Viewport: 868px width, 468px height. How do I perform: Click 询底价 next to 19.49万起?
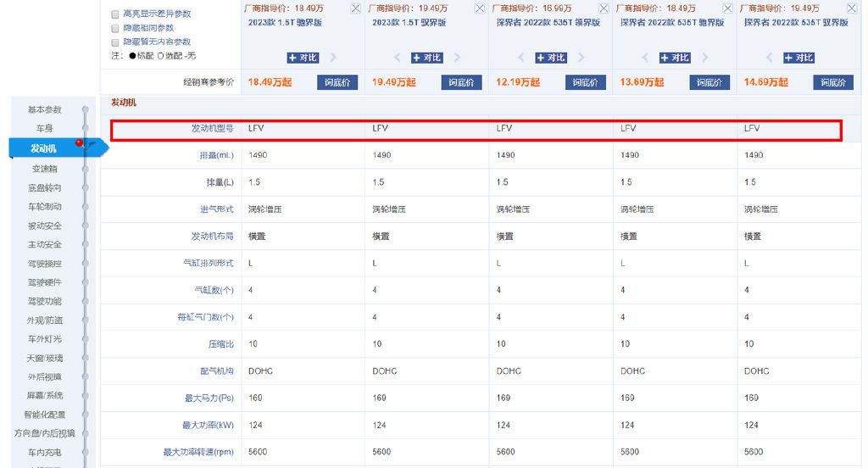coord(461,82)
